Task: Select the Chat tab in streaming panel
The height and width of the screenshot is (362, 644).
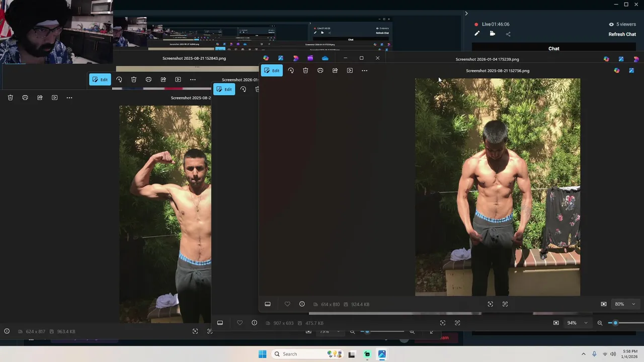Action: pyautogui.click(x=554, y=49)
